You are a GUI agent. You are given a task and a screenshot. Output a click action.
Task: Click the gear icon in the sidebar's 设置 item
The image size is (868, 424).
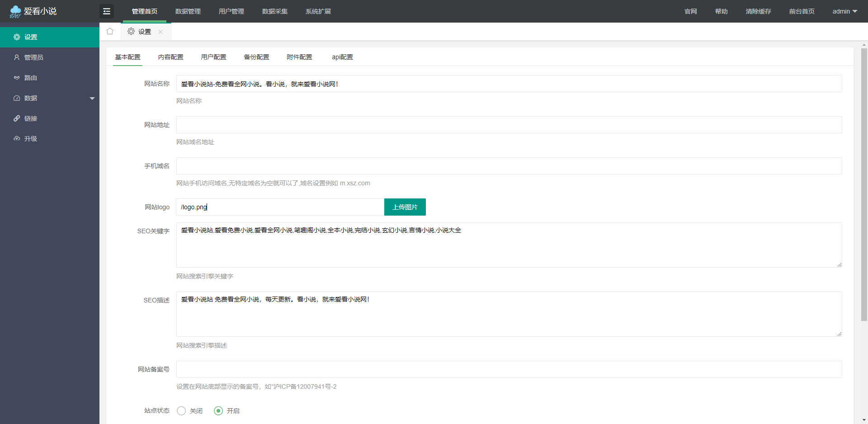tap(17, 37)
